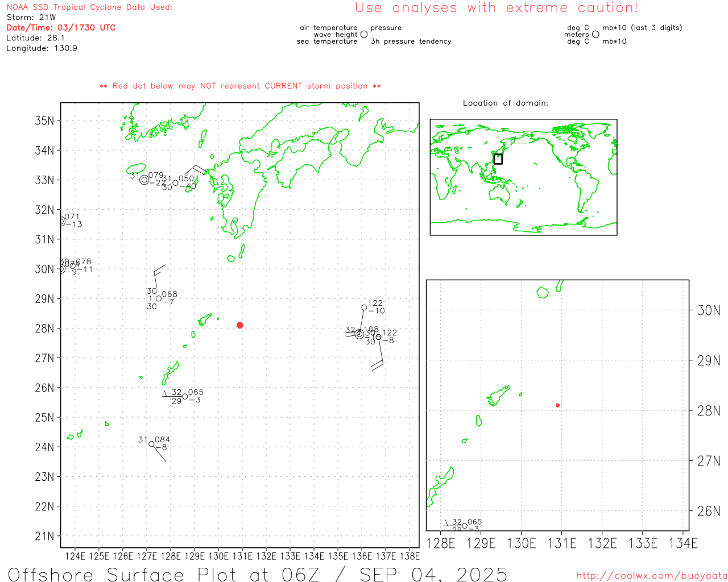Click the 'Longitude: 130.9' value
Screen dimensions: 728x582
tap(42, 48)
